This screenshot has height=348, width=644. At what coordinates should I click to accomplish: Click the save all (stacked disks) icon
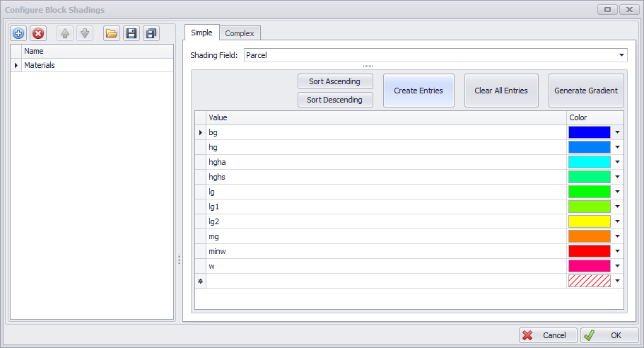coord(151,33)
